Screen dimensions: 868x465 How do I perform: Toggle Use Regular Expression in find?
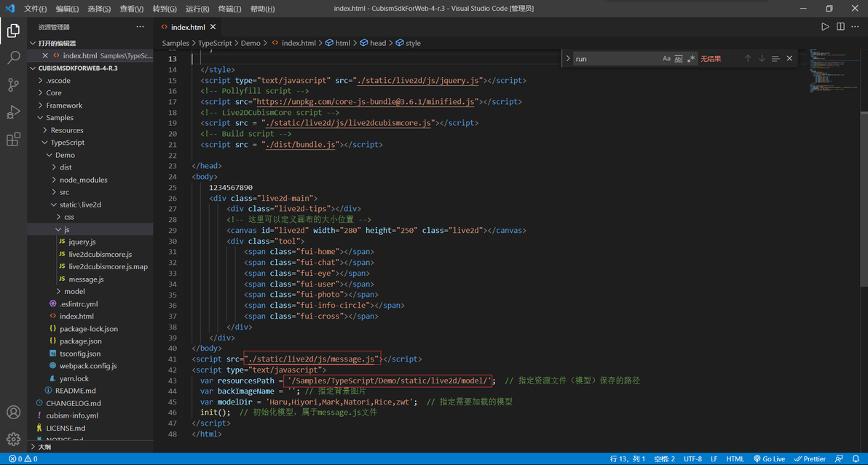(x=691, y=59)
